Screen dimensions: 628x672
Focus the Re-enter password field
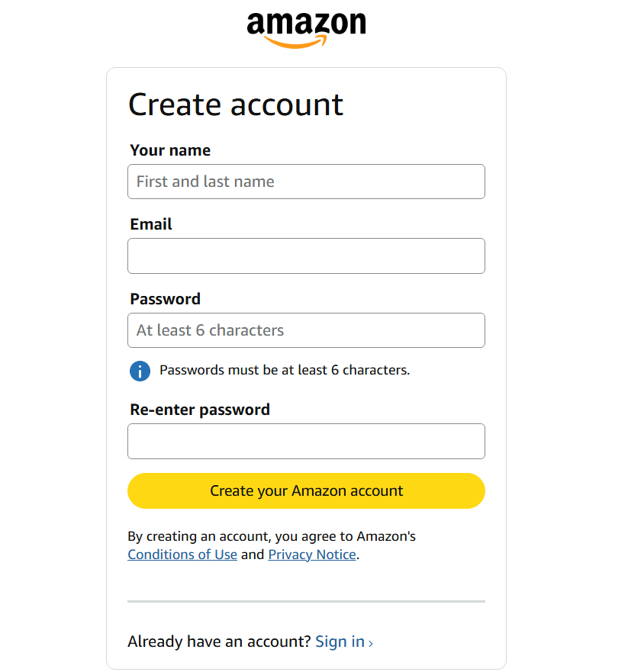click(x=306, y=441)
